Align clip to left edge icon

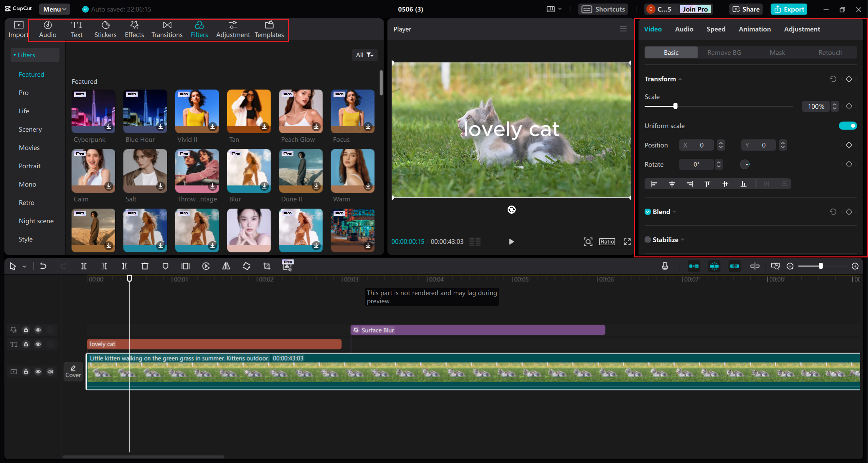(654, 184)
